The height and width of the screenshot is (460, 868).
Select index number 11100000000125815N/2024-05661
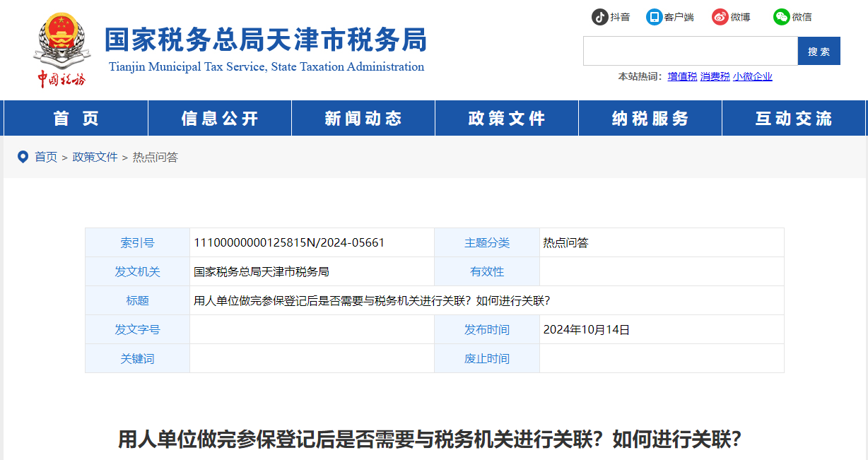[x=289, y=242]
